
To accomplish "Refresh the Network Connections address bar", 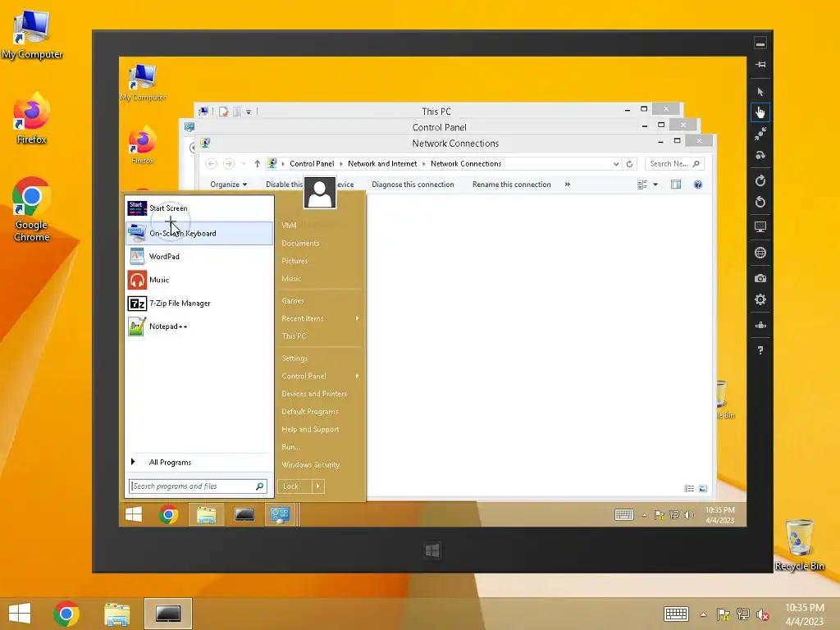I will click(x=629, y=164).
